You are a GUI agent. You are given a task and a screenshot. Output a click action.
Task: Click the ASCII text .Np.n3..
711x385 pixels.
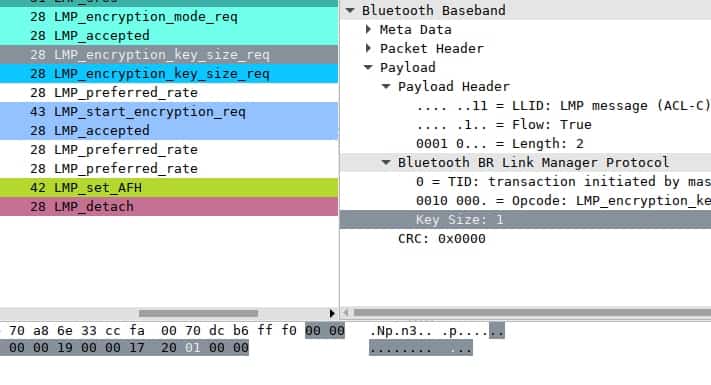pyautogui.click(x=401, y=331)
